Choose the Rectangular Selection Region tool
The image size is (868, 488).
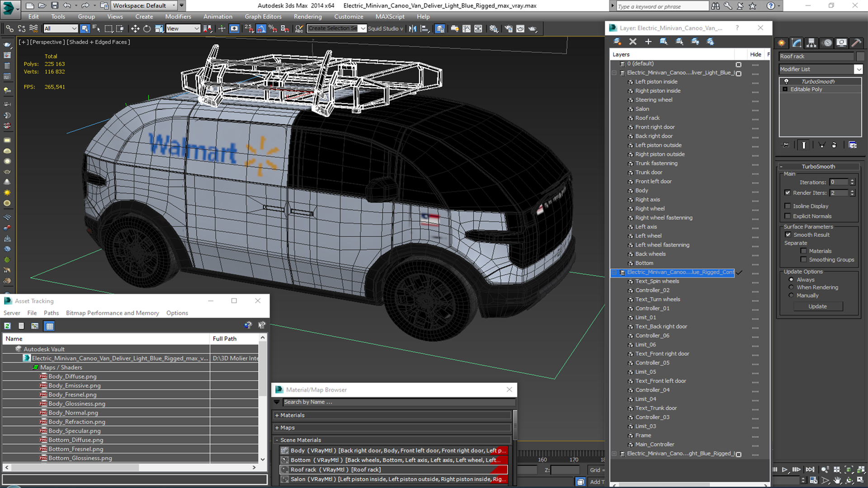click(108, 28)
